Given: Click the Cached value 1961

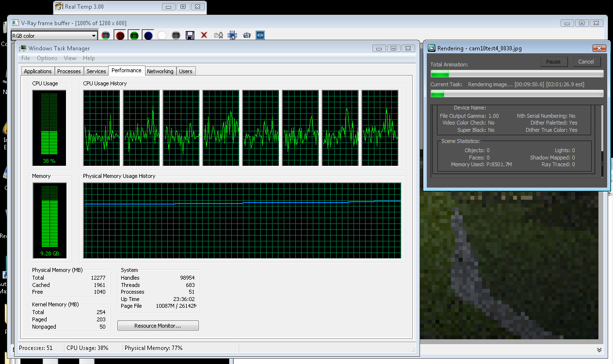Looking at the screenshot, I should coord(100,285).
